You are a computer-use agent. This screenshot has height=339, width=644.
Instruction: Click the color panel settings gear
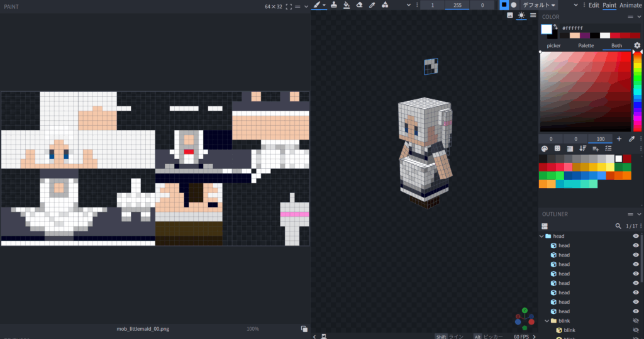point(637,46)
